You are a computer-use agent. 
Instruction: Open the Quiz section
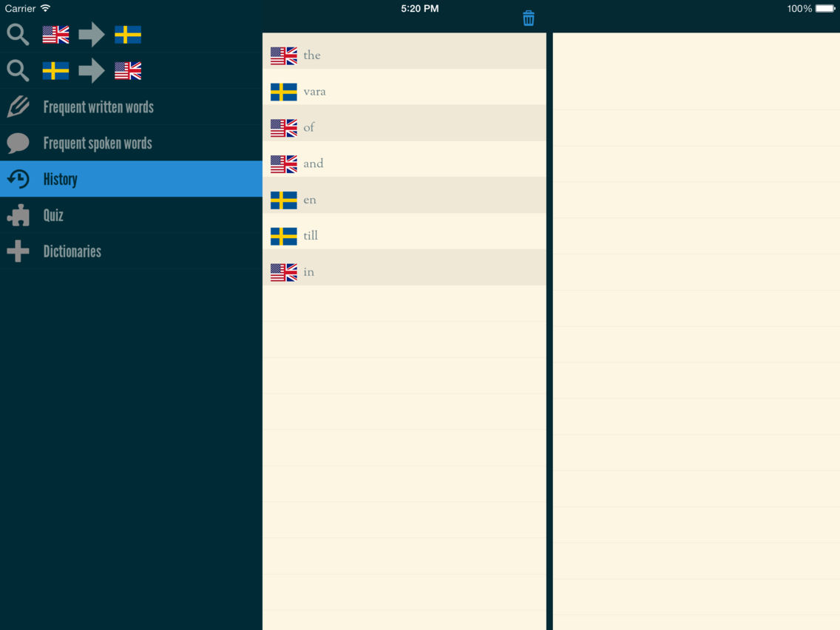(x=132, y=215)
